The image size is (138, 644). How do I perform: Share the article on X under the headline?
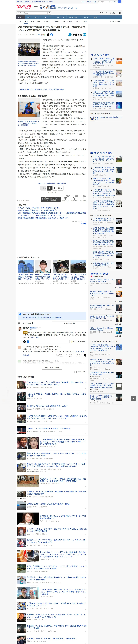coord(48,35)
